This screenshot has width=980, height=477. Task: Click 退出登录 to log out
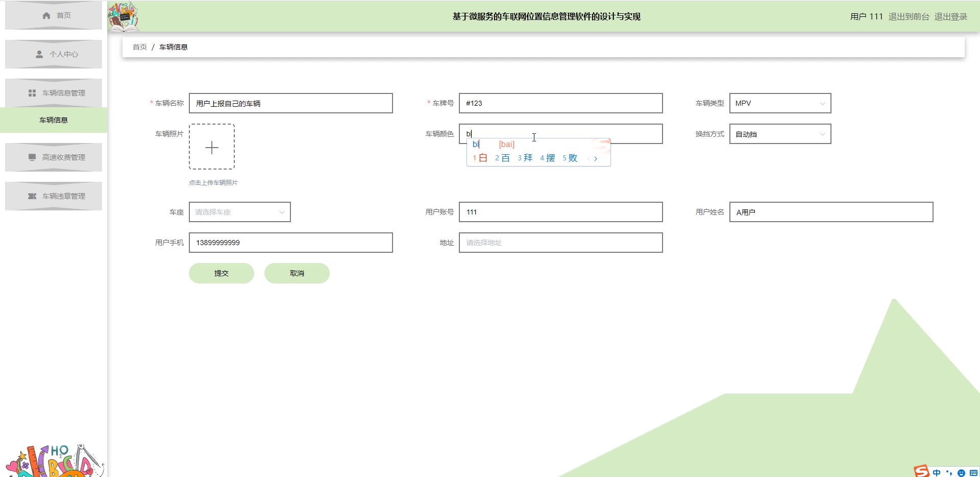[x=951, y=16]
